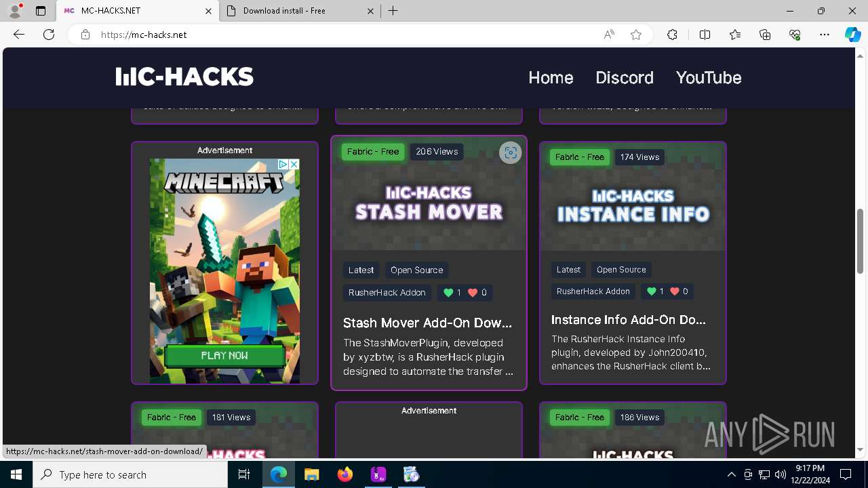
Task: Click the 206 Views label
Action: (x=437, y=152)
